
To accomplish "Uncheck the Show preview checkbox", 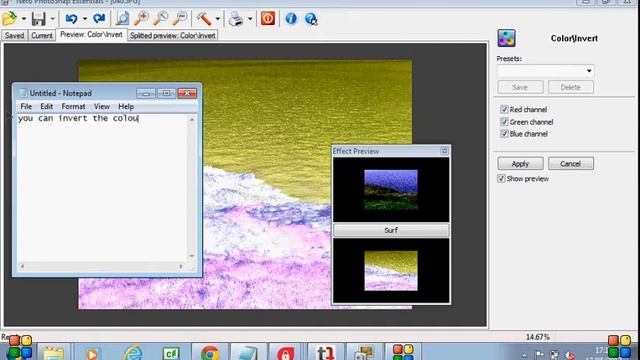I will (501, 178).
